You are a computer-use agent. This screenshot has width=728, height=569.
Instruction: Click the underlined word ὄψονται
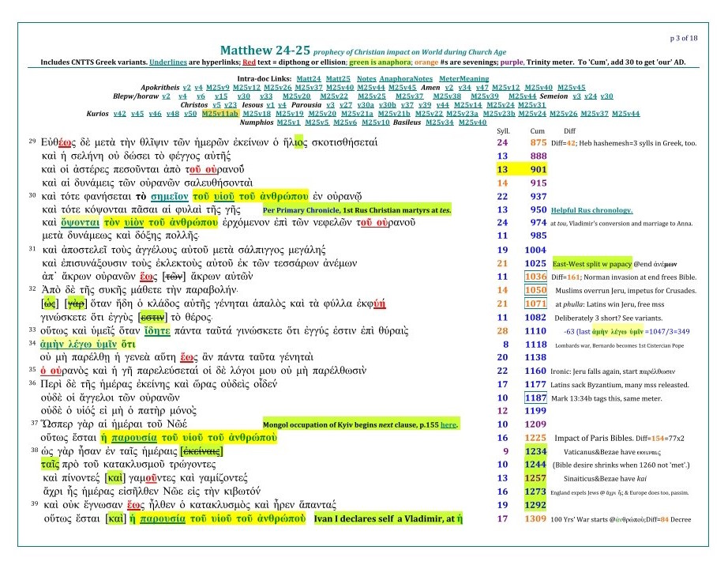coord(81,223)
